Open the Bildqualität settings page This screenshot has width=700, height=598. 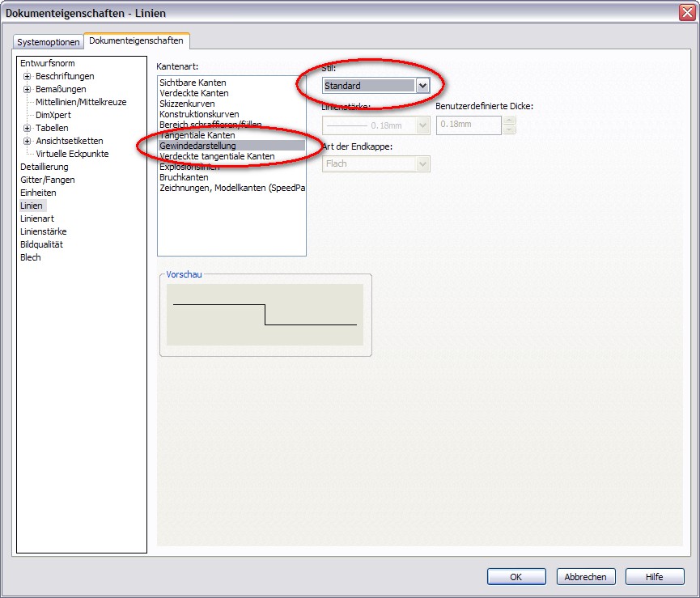(x=41, y=244)
